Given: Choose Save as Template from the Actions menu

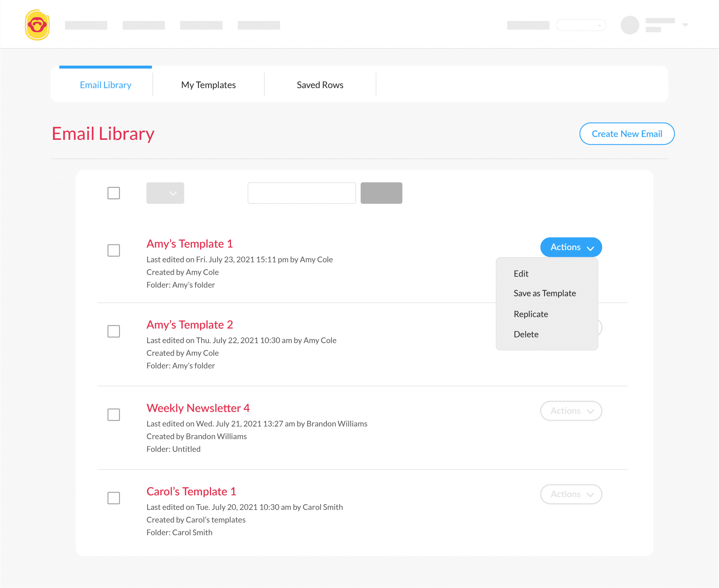Looking at the screenshot, I should pyautogui.click(x=545, y=293).
